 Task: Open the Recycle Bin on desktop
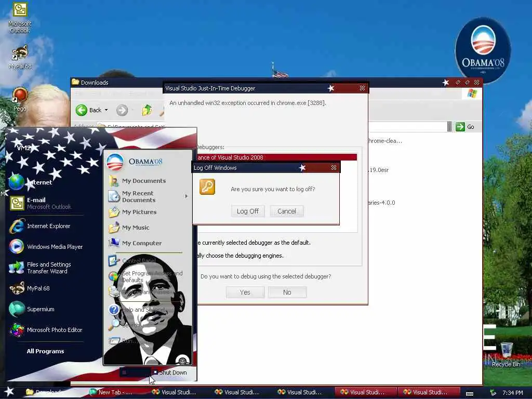[x=506, y=355]
